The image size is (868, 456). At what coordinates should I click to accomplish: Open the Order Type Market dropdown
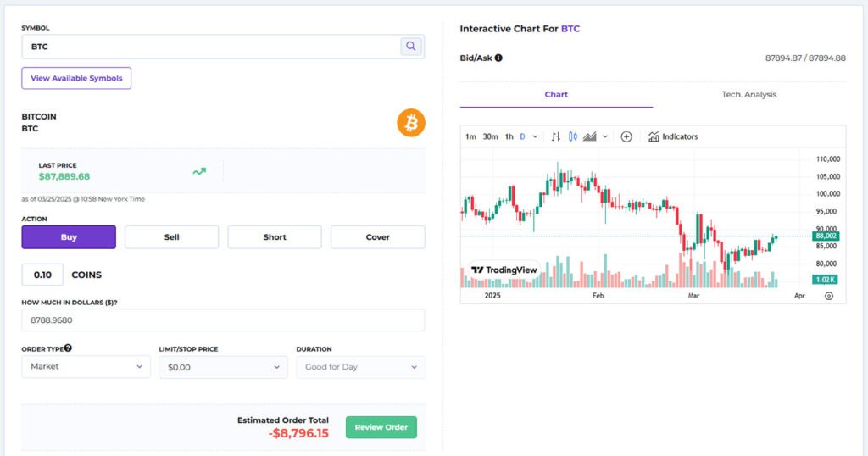[86, 367]
